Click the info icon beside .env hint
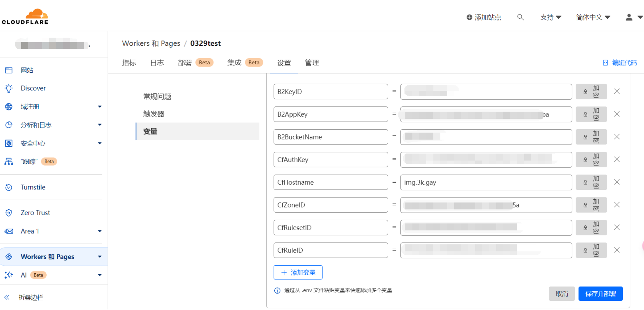 pos(277,290)
